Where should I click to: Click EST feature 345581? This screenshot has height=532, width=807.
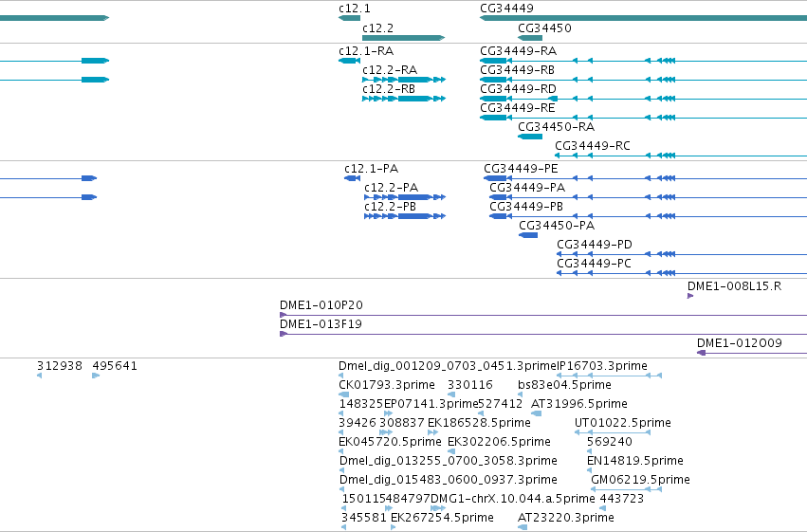364,518
